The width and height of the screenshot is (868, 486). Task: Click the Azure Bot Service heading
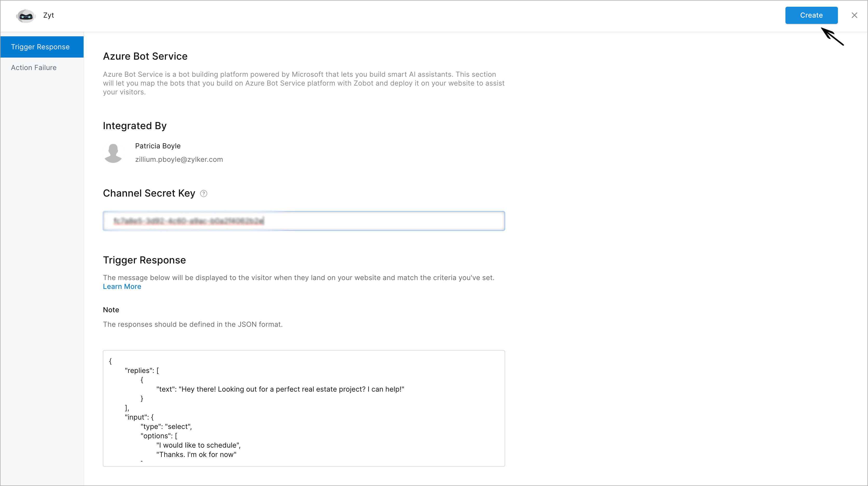pyautogui.click(x=145, y=56)
